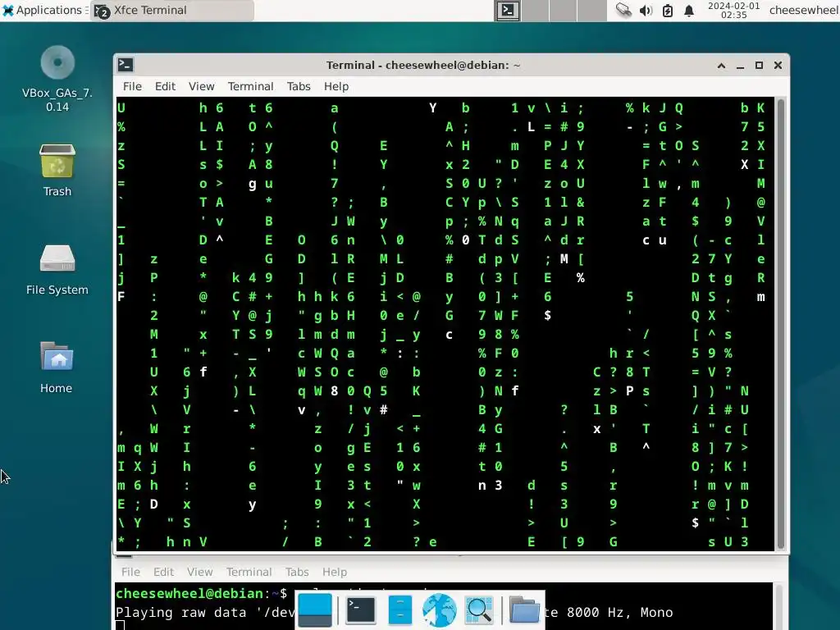Click the network connection tray icon

click(623, 10)
